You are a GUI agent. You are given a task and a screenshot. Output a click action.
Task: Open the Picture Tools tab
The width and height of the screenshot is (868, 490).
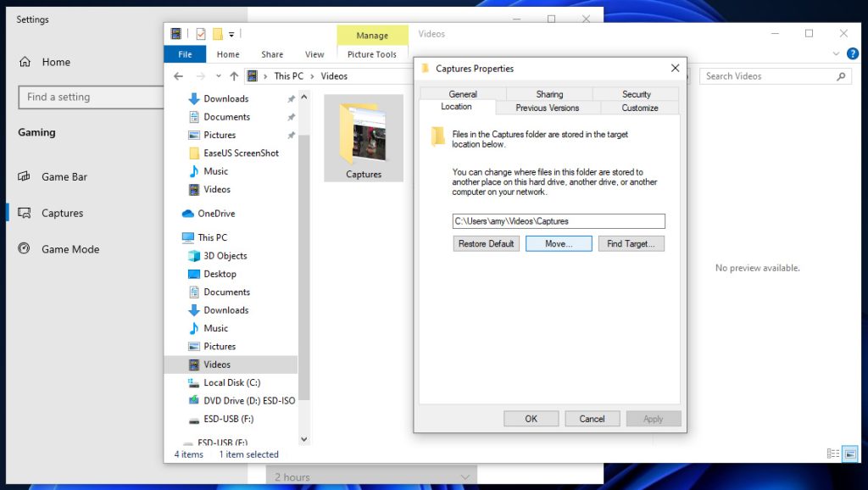click(372, 54)
